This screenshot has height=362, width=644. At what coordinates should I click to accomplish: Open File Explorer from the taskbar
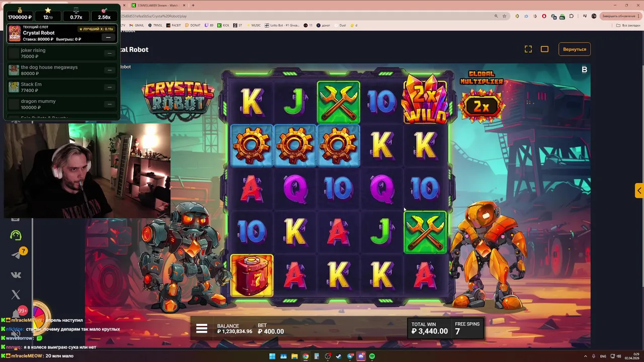click(294, 356)
